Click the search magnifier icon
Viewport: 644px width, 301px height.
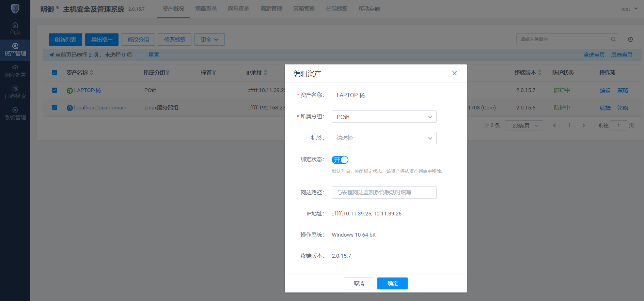(x=613, y=39)
